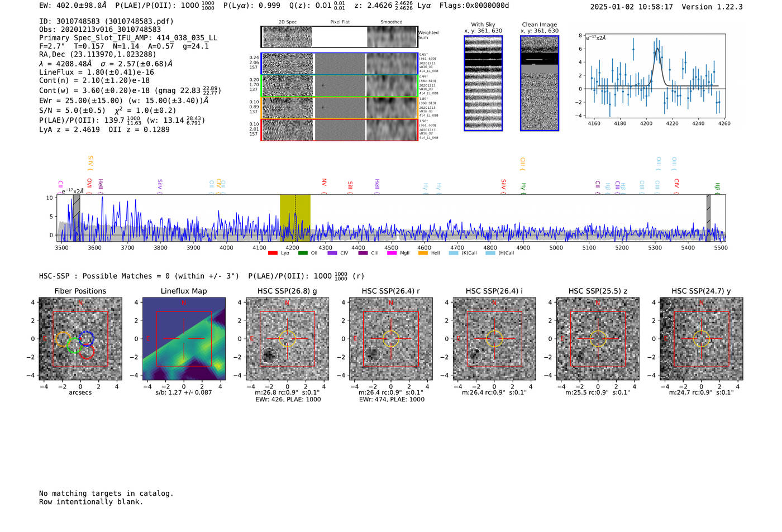Select the orange-bordered 2D spectrum row
782x532 pixels.
(339, 108)
